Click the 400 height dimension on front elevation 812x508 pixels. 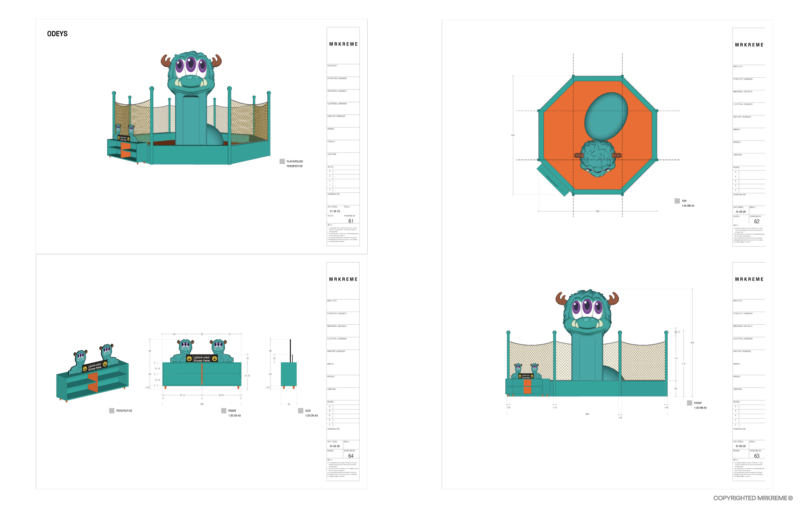(x=692, y=343)
